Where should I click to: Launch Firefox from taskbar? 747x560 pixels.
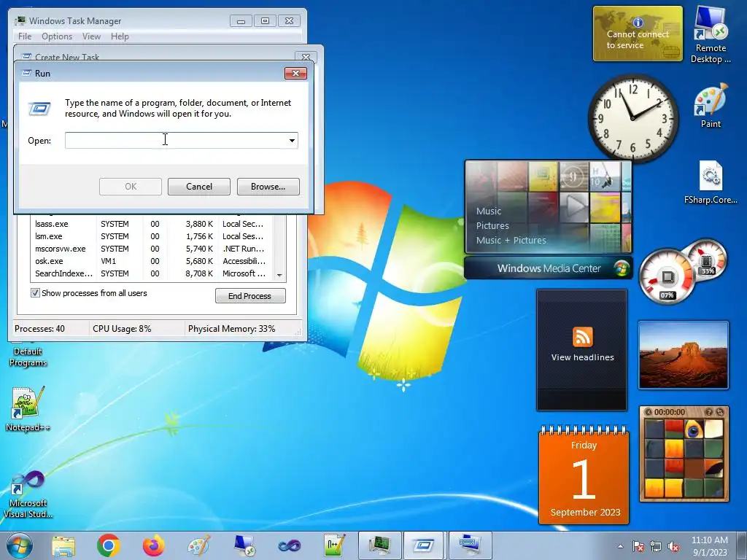pos(153,545)
